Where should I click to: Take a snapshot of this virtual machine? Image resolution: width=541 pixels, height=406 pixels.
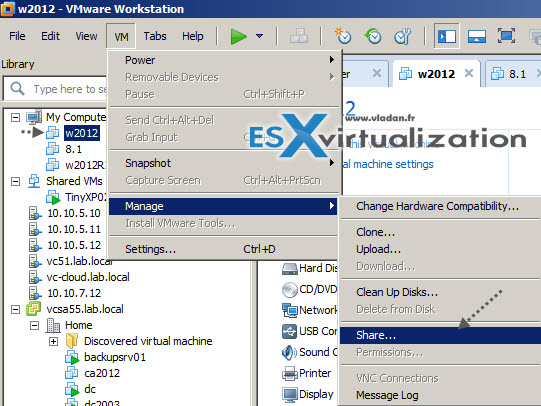[343, 36]
